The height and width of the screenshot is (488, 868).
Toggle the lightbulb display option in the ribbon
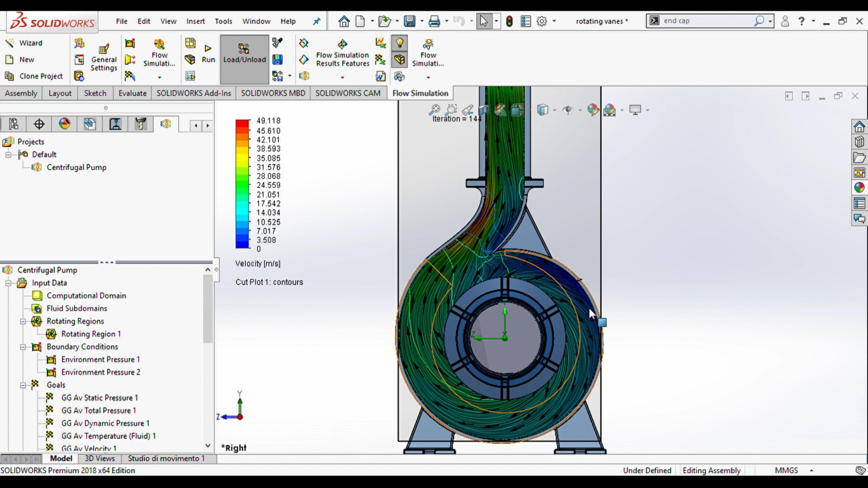coord(399,43)
